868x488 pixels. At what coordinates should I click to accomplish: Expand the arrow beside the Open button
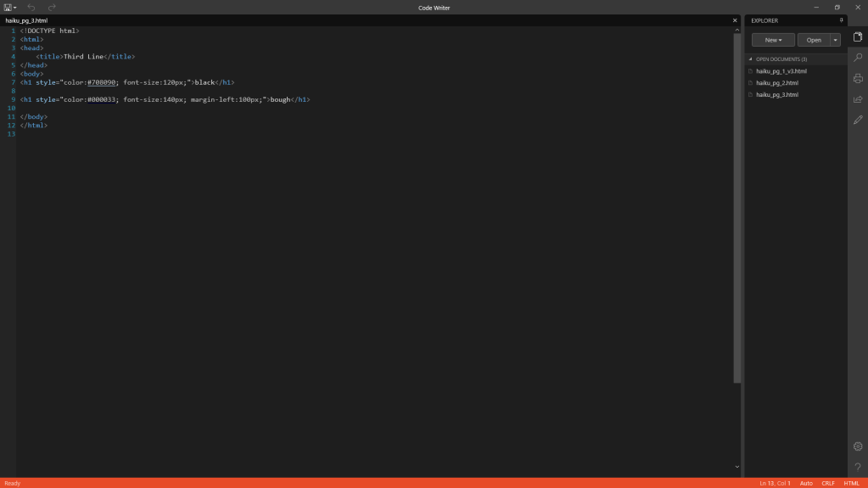click(x=836, y=40)
